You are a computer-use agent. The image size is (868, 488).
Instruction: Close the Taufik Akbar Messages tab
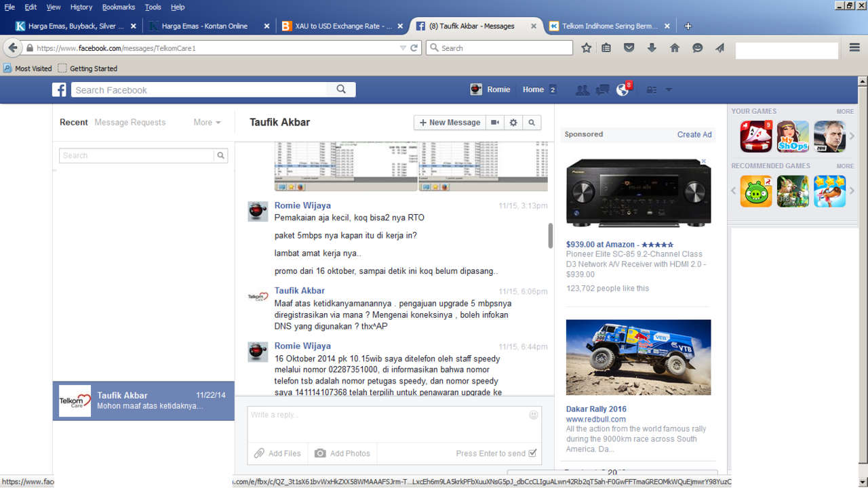tap(534, 26)
